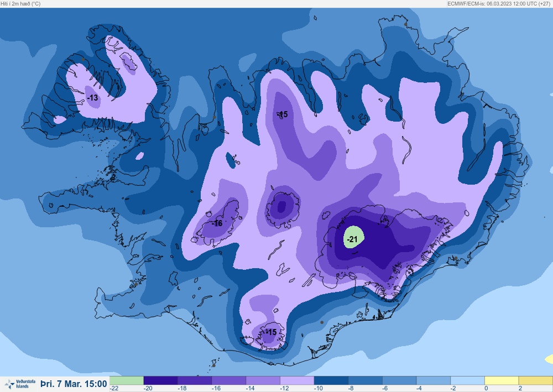Click the legend value -10
The height and width of the screenshot is (392, 553).
(319, 388)
